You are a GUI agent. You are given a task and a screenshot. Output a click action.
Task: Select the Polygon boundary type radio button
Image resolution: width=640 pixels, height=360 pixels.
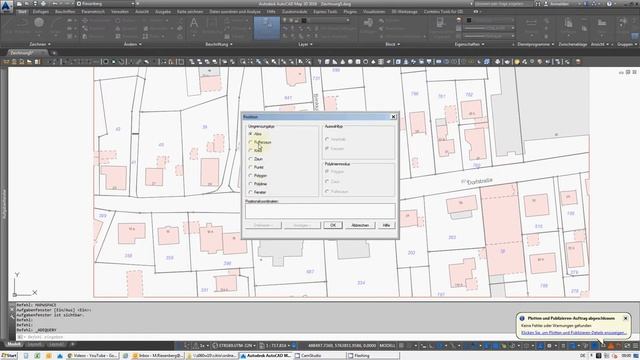pyautogui.click(x=250, y=176)
